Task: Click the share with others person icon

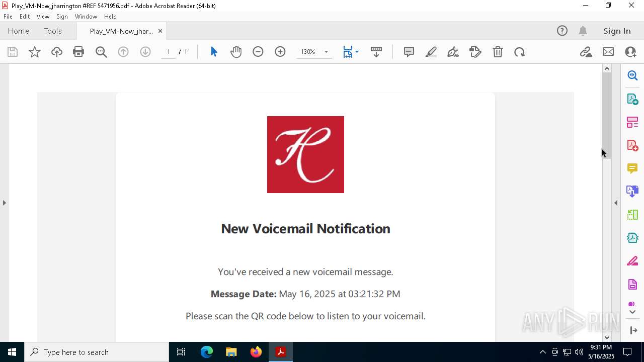Action: (630, 52)
